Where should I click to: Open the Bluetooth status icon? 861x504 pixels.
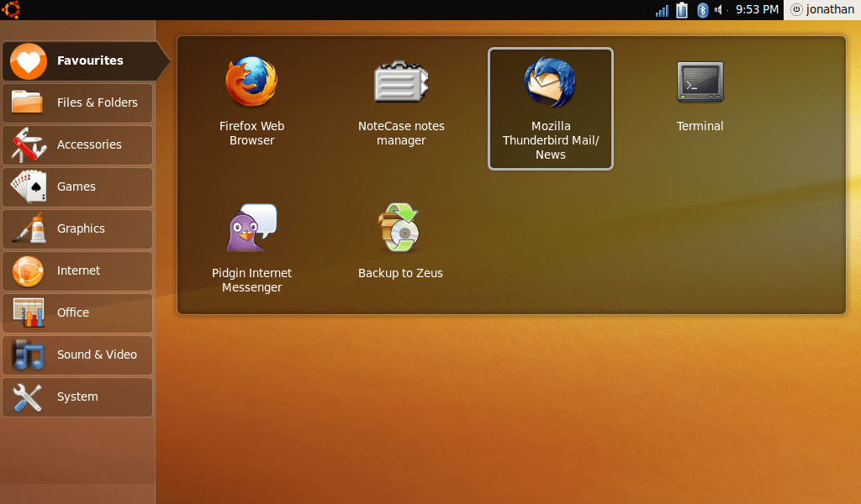coord(703,10)
